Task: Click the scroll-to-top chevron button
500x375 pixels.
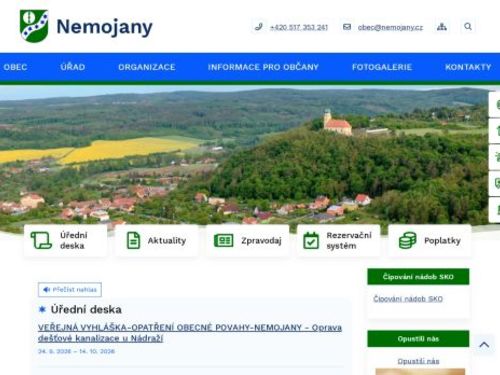Action: 484,345
